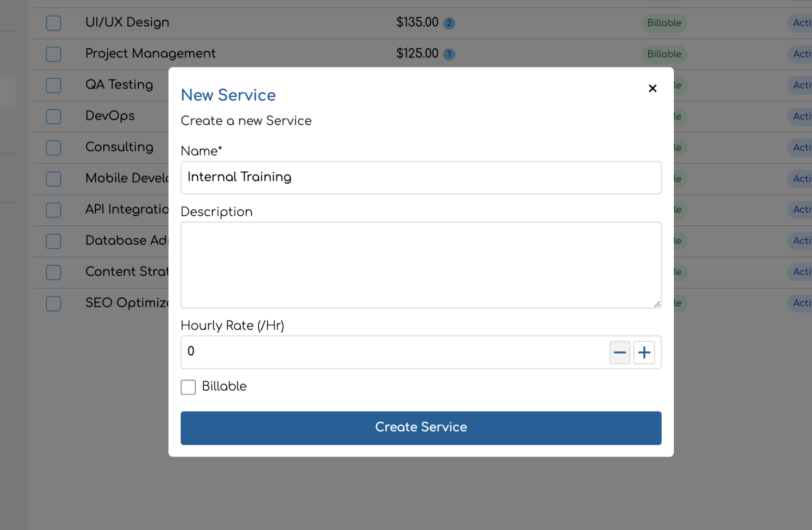
Task: Click the Consulting service name
Action: pos(119,147)
